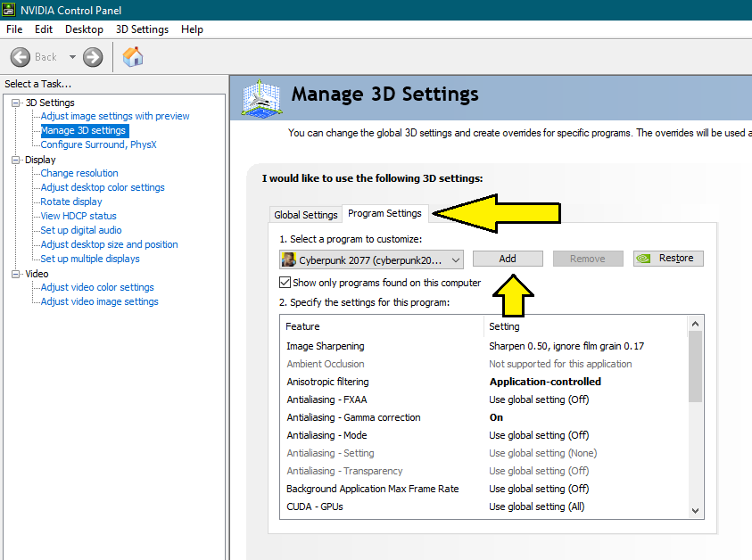Toggle Show only programs found on this computer

click(x=285, y=283)
